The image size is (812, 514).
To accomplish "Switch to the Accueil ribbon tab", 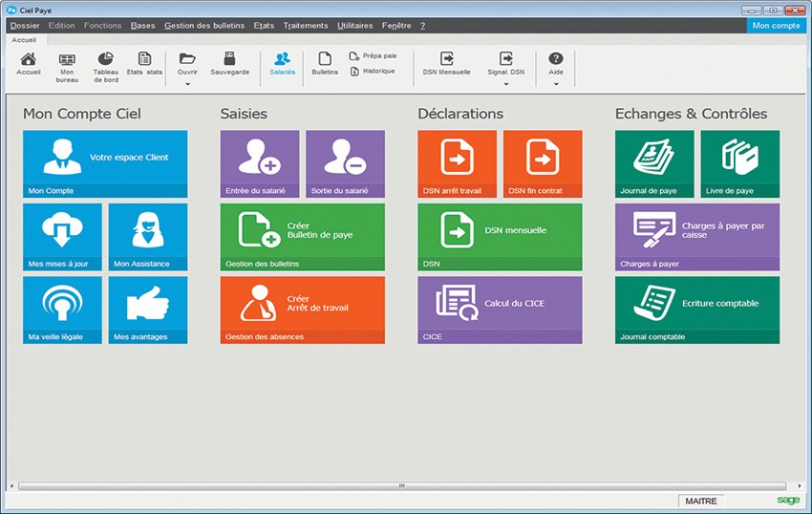I will point(24,40).
